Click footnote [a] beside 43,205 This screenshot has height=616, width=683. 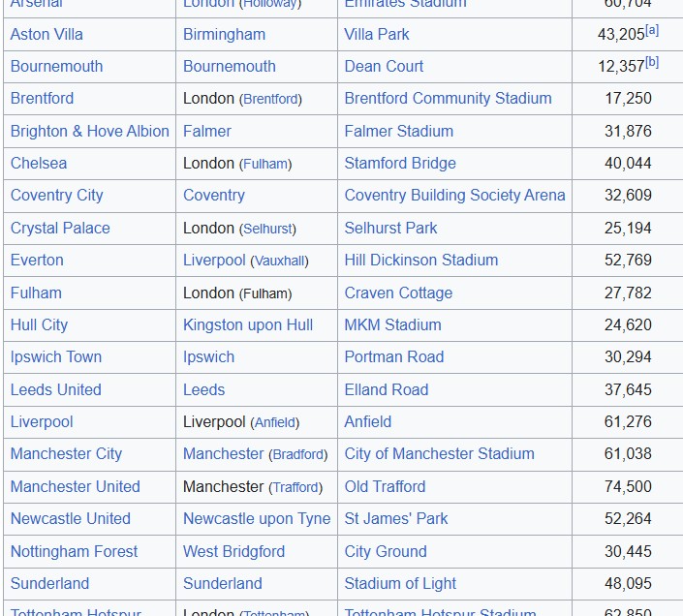coord(652,30)
